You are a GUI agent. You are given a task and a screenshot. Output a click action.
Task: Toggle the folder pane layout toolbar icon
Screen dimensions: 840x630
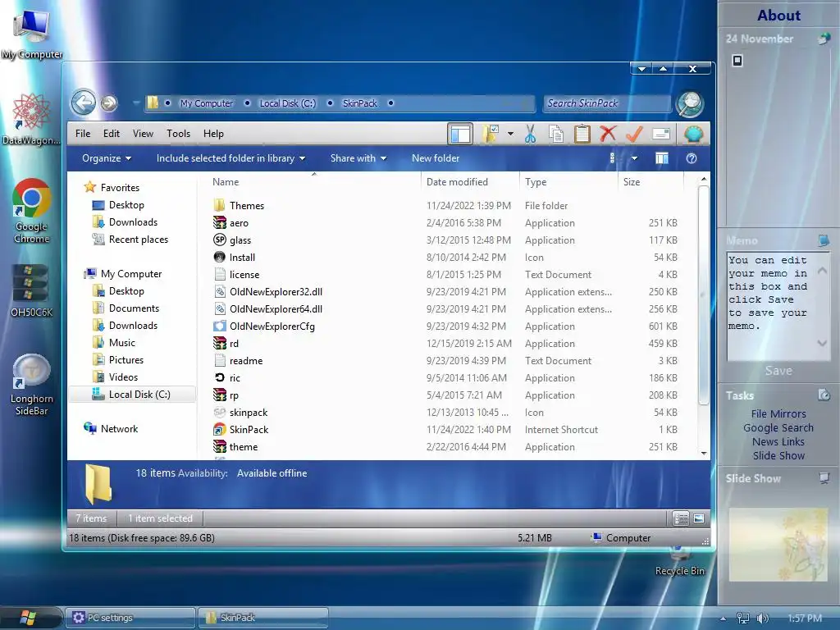tap(460, 134)
